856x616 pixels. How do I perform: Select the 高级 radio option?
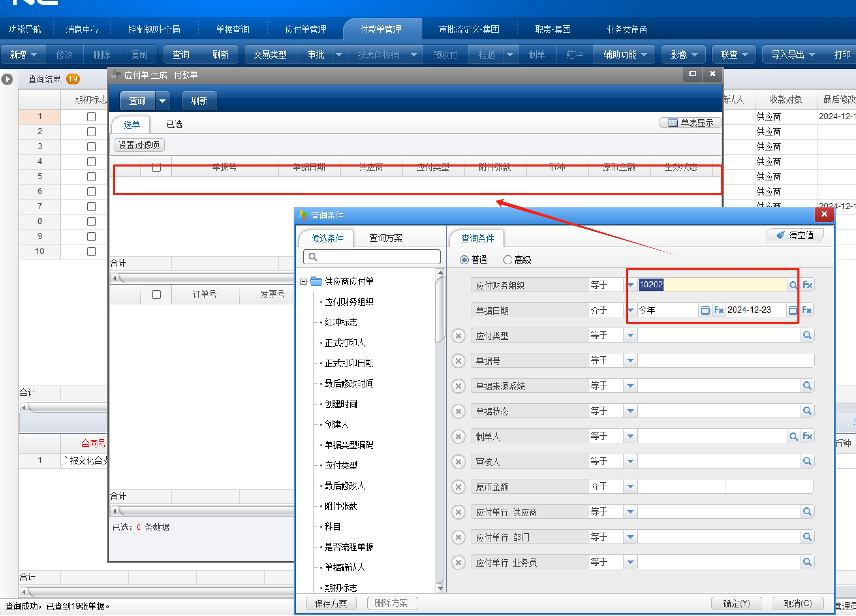click(508, 259)
